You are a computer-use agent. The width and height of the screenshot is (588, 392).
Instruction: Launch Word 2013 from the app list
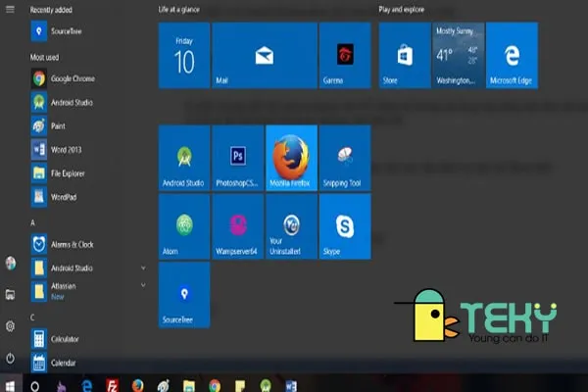click(67, 150)
